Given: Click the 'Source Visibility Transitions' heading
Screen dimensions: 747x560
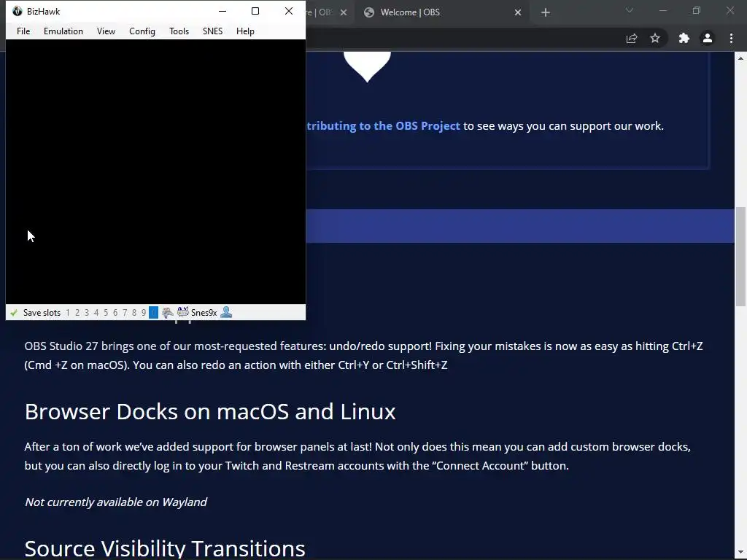Looking at the screenshot, I should 165,548.
